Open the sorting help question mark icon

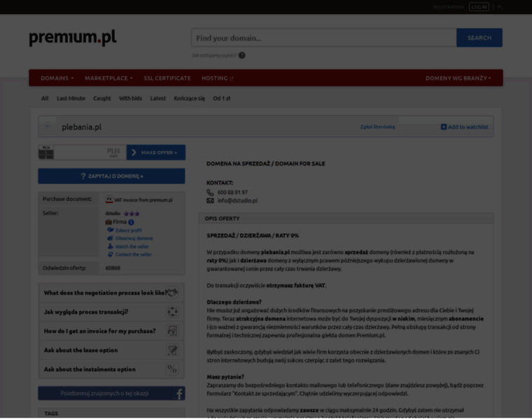(241, 55)
